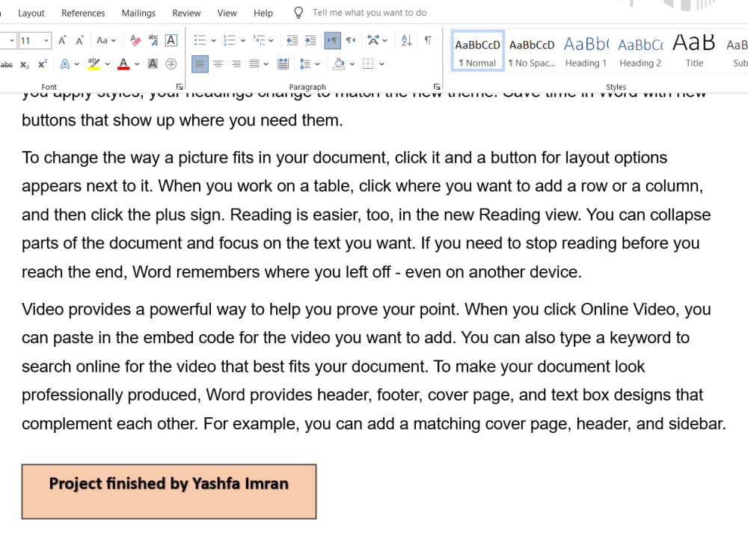Image resolution: width=748 pixels, height=560 pixels.
Task: Expand Justify options dropdown arrow
Action: coord(266,64)
